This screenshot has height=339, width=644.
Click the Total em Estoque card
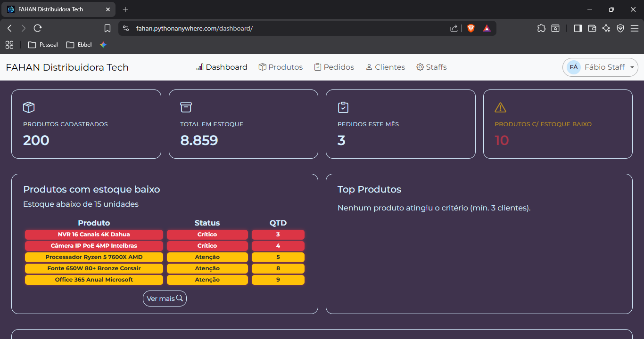coord(243,124)
